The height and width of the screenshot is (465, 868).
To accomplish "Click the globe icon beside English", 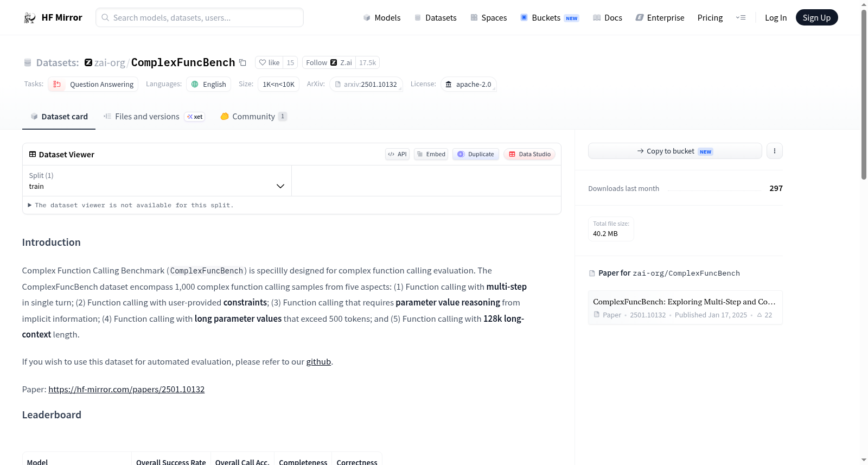I will pos(195,84).
